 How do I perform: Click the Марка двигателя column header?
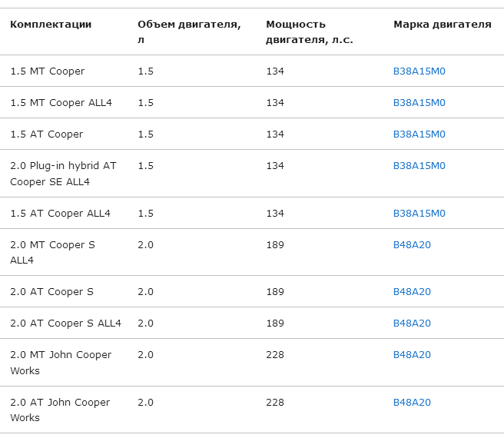442,25
